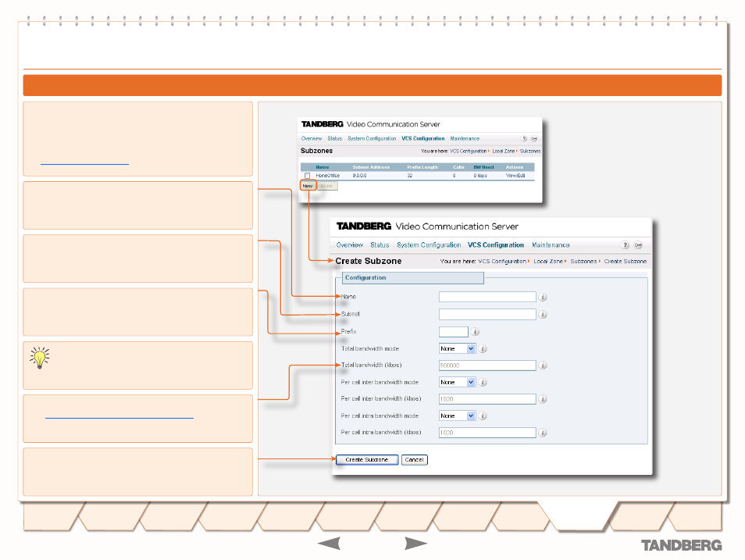Open Overview menu in Subzones window
This screenshot has width=745, height=560.
(x=312, y=139)
